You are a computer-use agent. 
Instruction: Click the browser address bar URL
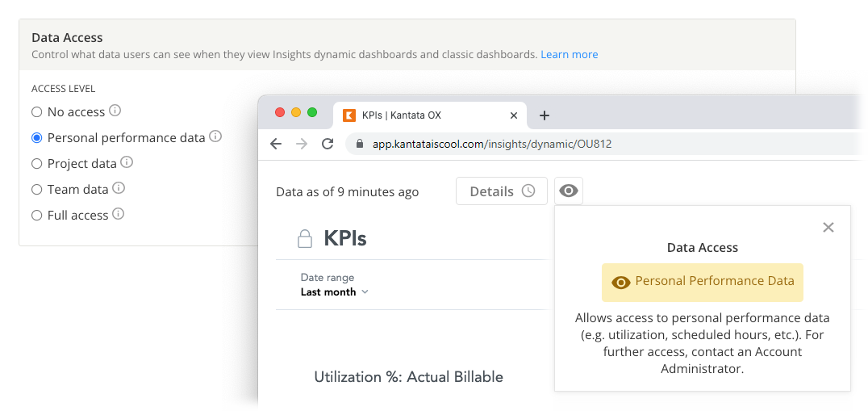(492, 144)
